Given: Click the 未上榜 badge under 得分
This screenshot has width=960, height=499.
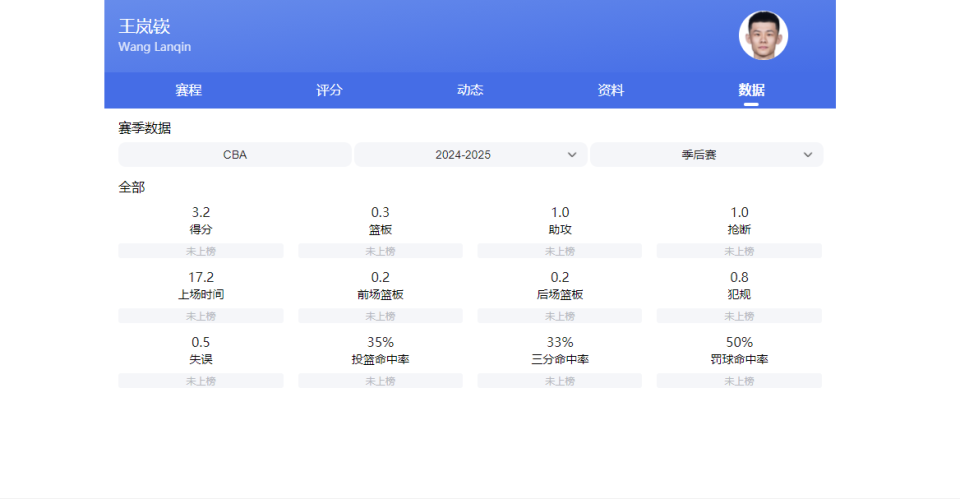Looking at the screenshot, I should (x=201, y=251).
